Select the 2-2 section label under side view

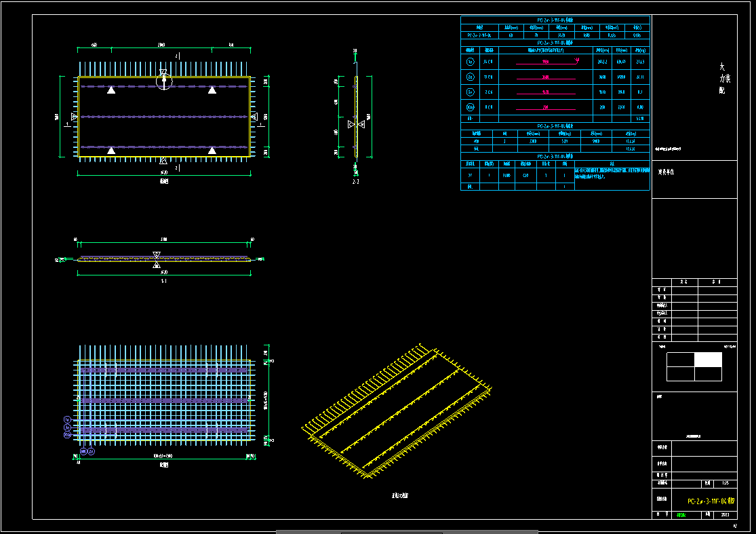355,182
